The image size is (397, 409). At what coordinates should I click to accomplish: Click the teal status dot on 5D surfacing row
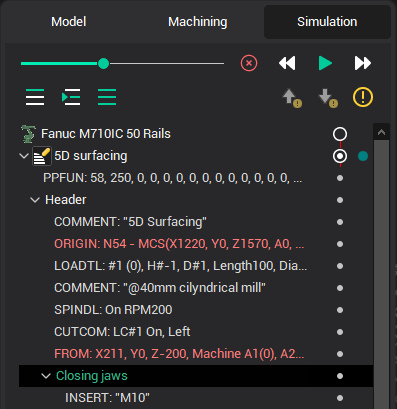363,156
